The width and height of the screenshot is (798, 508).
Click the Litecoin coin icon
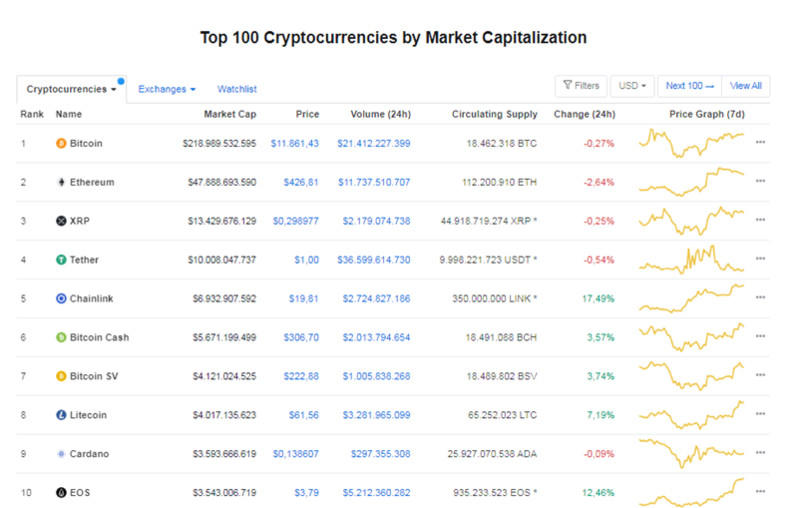(x=61, y=415)
